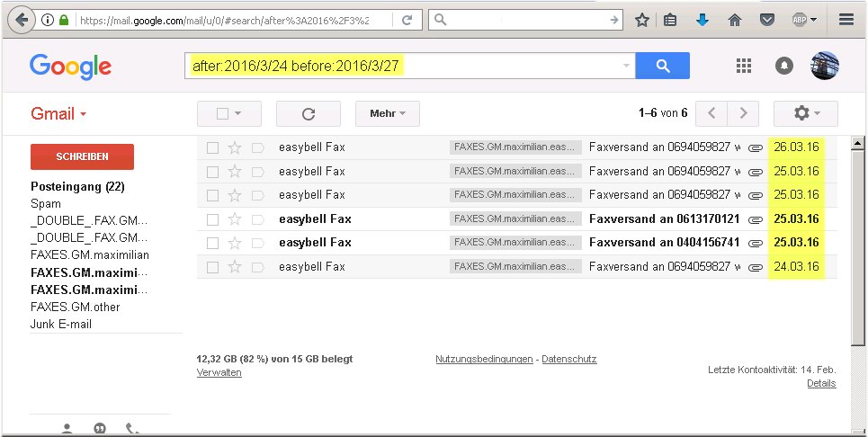Star the 26.03.16 easybell Fax email
Image resolution: width=868 pixels, height=437 pixels.
(x=235, y=147)
